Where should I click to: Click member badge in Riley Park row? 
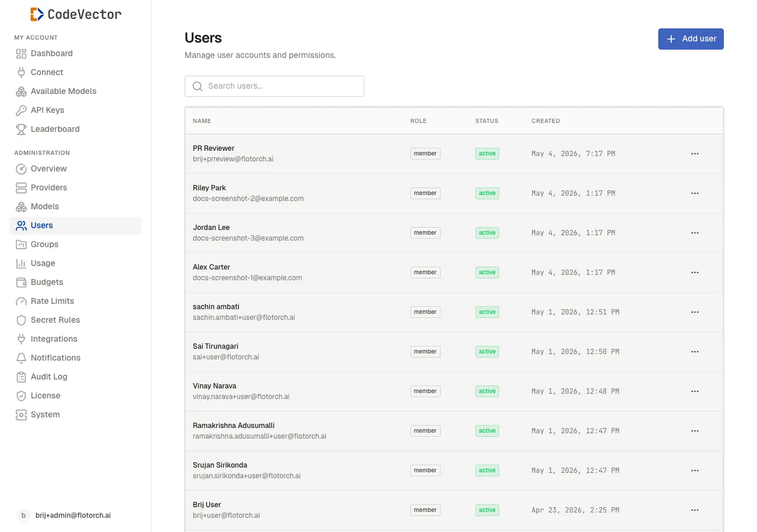(425, 193)
